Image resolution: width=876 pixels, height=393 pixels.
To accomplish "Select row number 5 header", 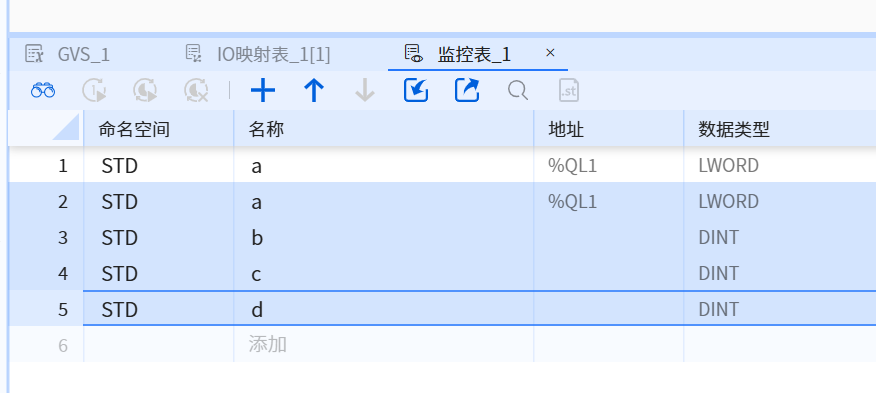I will (46, 309).
